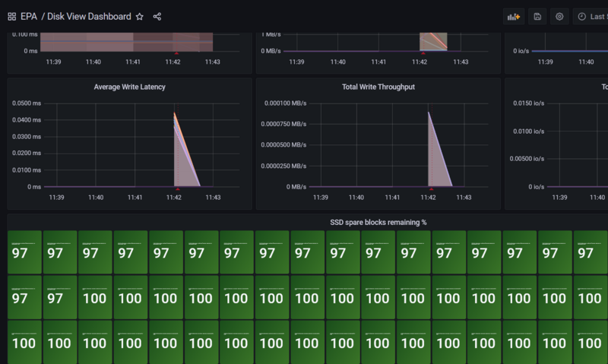Screen dimensions: 608x364
Task: Select the annotation marker in top-middle MB/s graph
Action: pyautogui.click(x=423, y=53)
